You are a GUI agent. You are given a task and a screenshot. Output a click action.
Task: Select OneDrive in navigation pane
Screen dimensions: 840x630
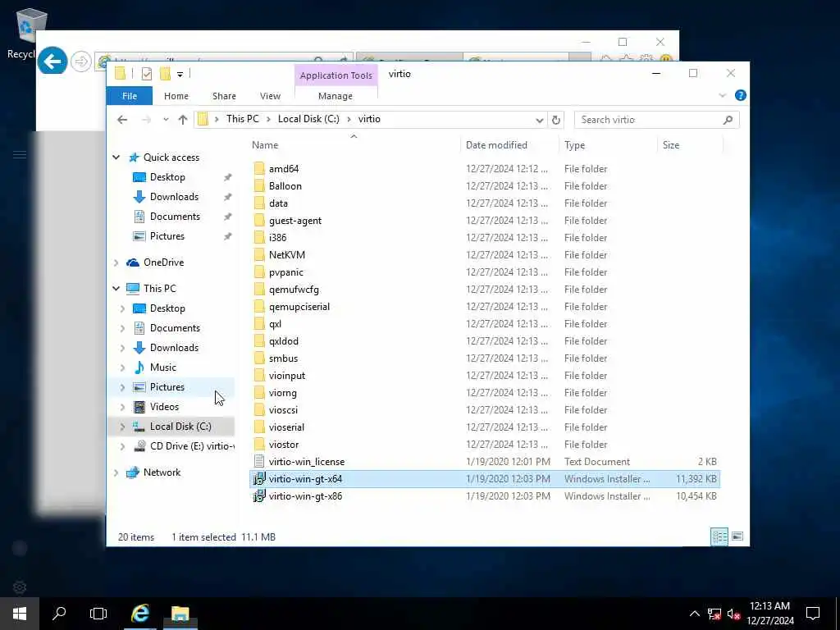point(163,262)
